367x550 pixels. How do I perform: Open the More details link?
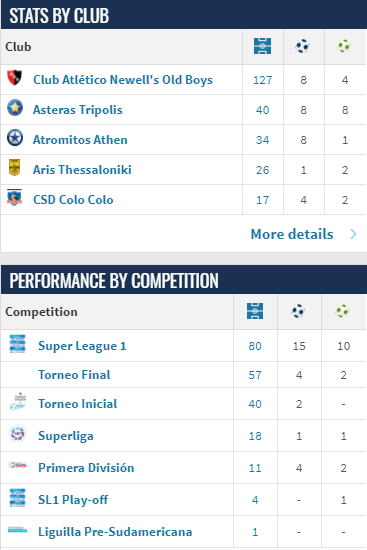click(292, 234)
